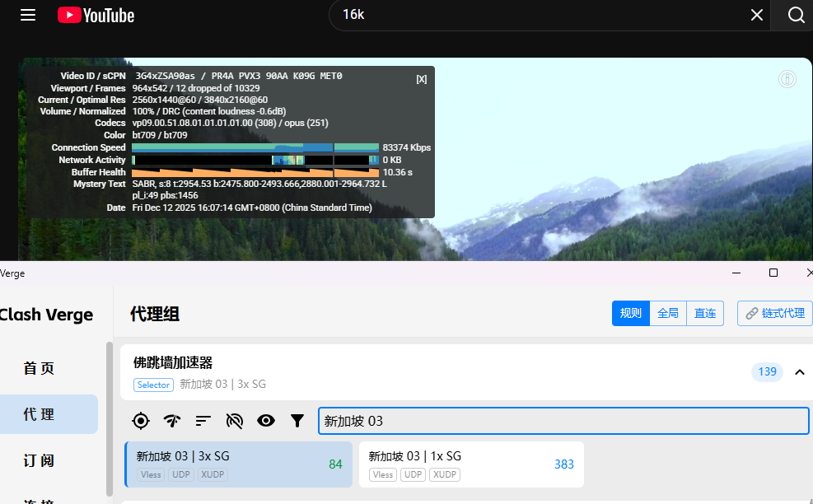
Task: Change proxy sort order icon
Action: click(203, 421)
